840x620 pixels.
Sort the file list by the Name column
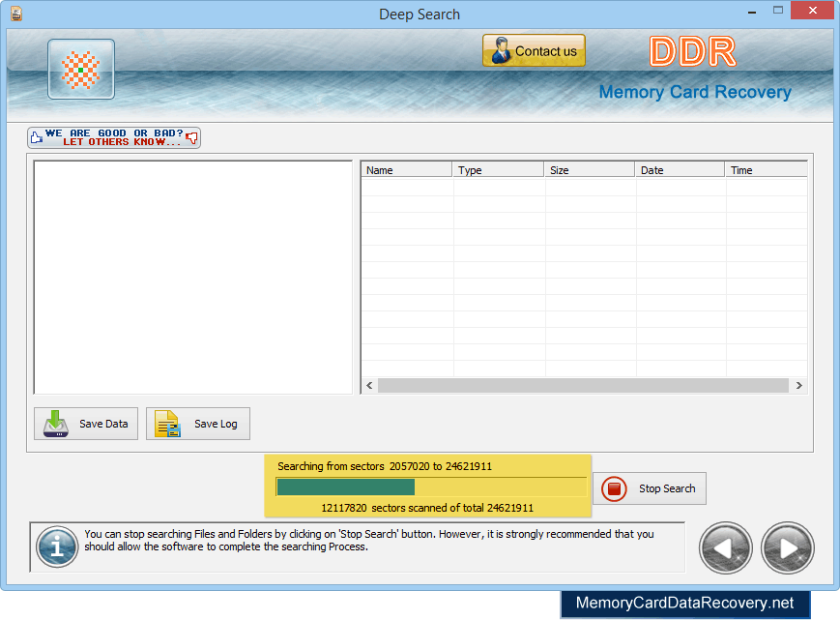(407, 170)
